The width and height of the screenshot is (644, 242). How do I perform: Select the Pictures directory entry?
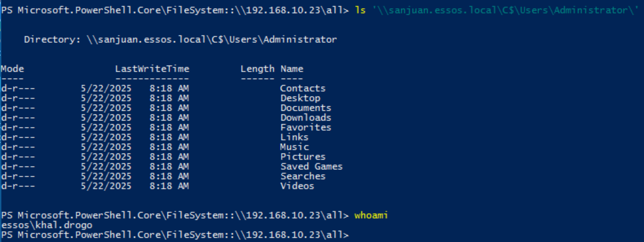click(x=302, y=157)
